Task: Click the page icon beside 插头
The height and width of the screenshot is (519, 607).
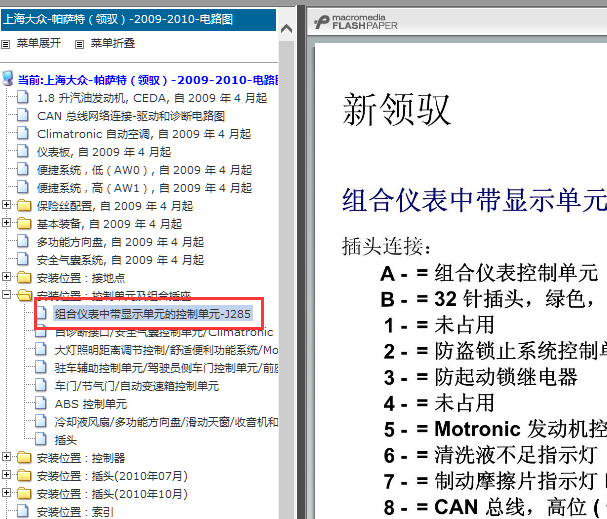Action: pos(41,439)
